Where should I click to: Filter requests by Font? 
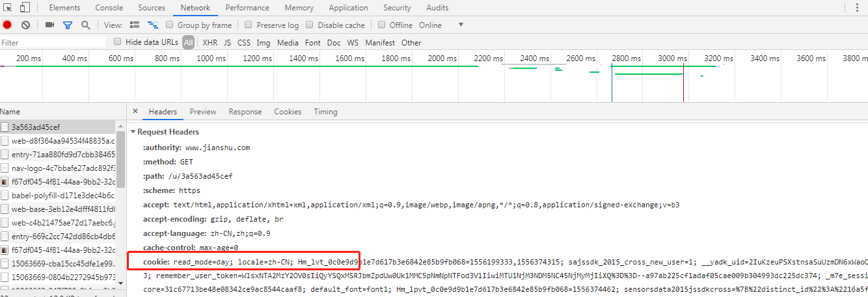313,42
